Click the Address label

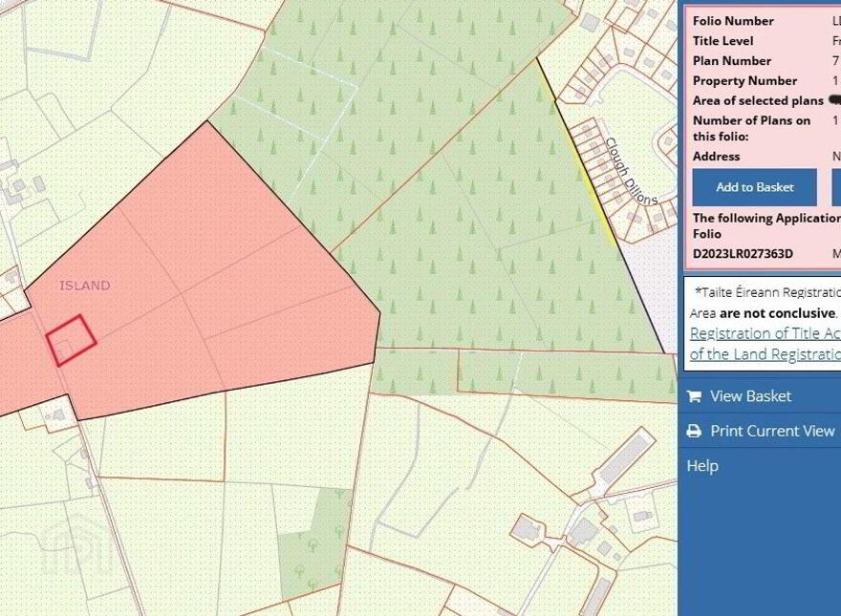pos(716,156)
